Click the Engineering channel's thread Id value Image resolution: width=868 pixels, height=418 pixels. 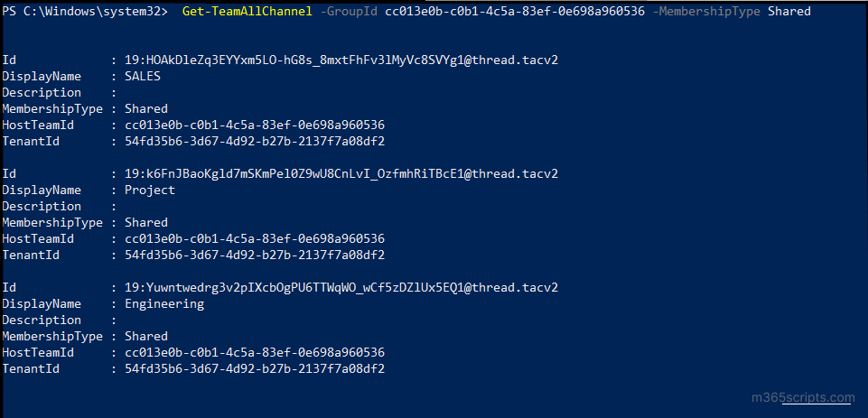pyautogui.click(x=341, y=287)
